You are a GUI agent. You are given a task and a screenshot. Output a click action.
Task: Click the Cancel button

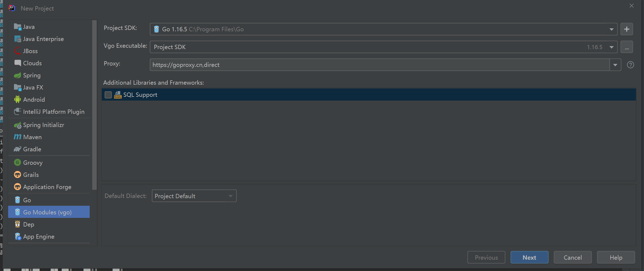(x=573, y=258)
